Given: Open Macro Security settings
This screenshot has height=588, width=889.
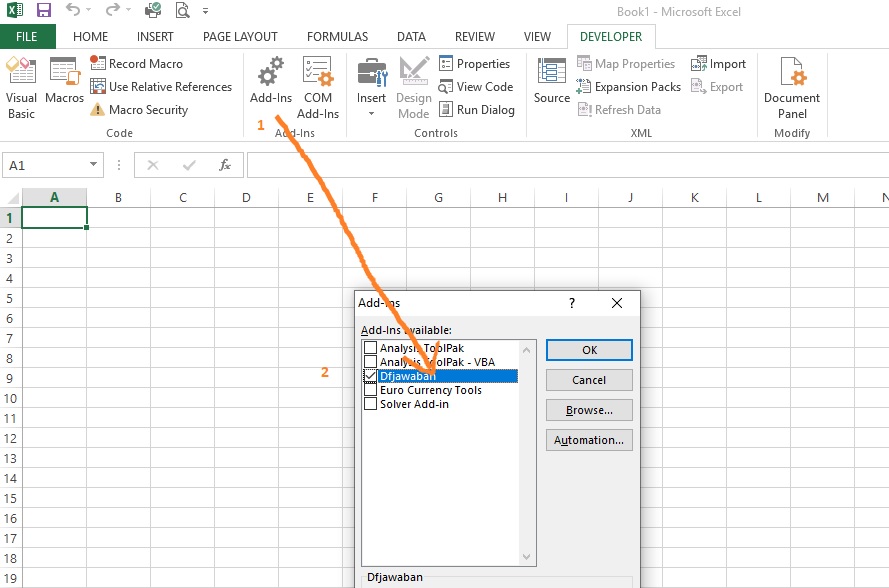Looking at the screenshot, I should tap(149, 110).
